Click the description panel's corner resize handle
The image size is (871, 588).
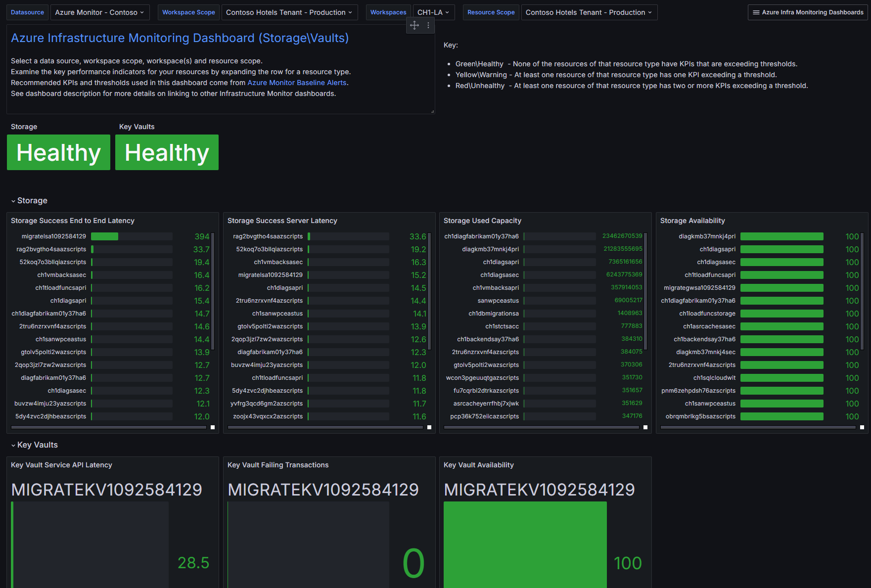coord(432,111)
